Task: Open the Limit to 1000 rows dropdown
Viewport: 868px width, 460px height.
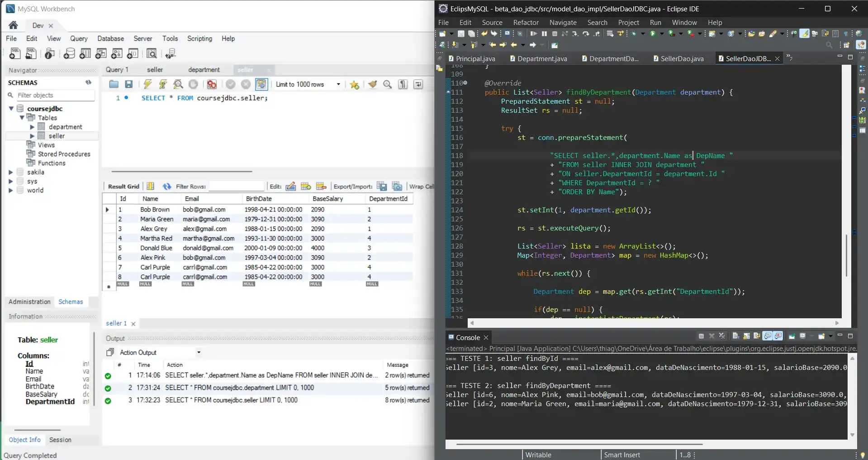Action: [338, 85]
